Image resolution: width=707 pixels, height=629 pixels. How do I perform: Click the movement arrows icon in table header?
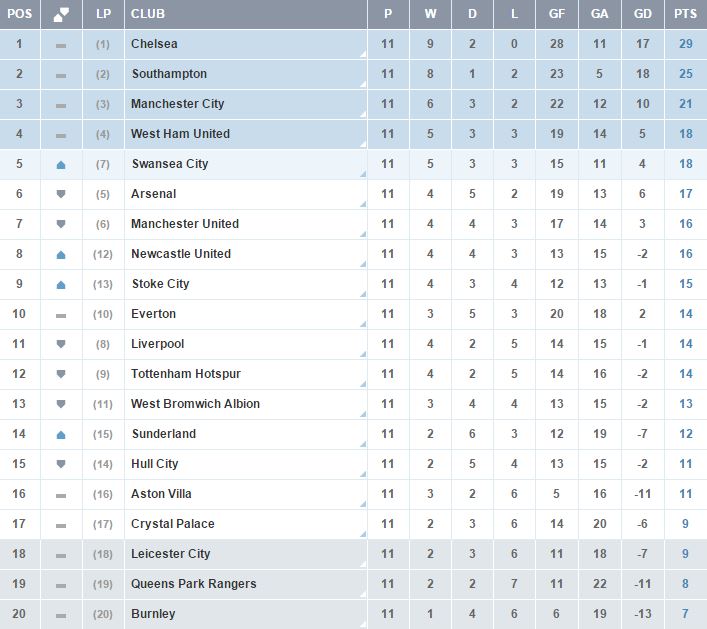[x=61, y=14]
